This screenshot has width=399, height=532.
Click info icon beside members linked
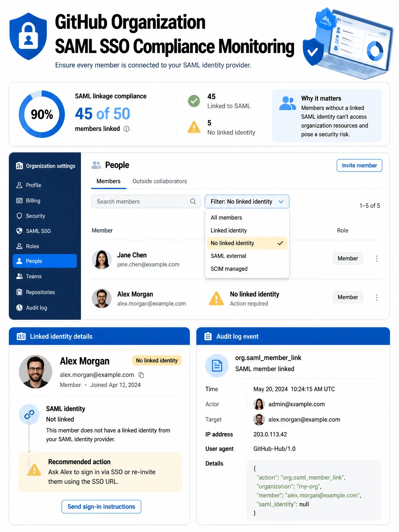pyautogui.click(x=127, y=129)
